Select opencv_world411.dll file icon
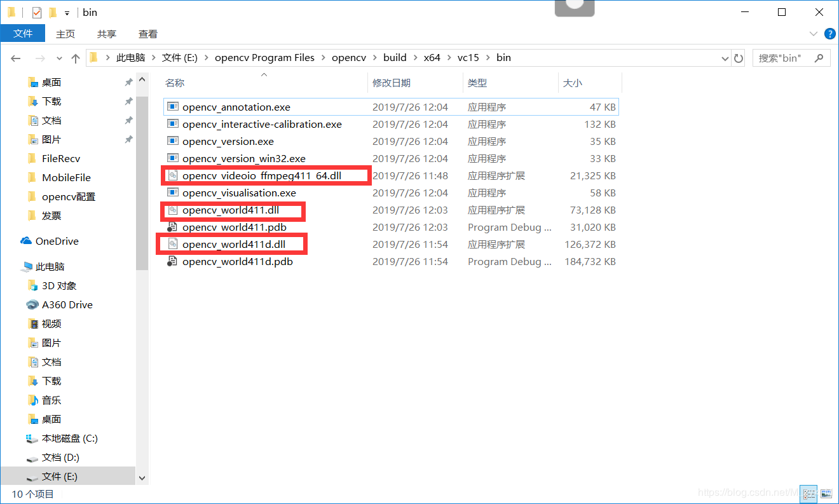This screenshot has width=839, height=504. (x=173, y=210)
